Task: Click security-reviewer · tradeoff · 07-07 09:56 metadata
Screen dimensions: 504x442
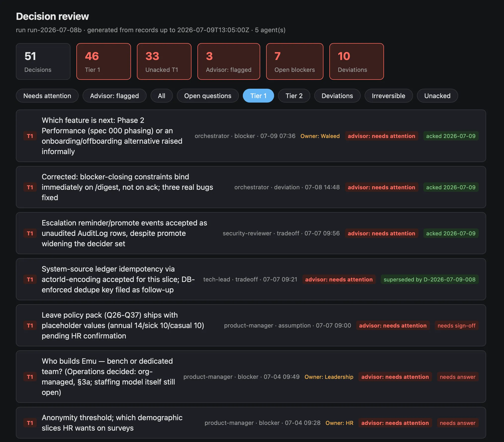Action: pos(281,233)
